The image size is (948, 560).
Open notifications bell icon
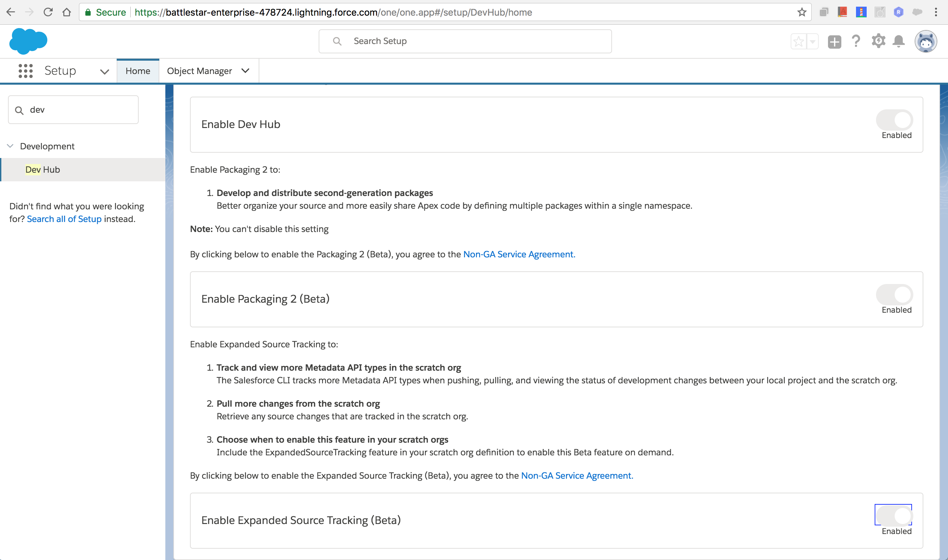pos(899,41)
